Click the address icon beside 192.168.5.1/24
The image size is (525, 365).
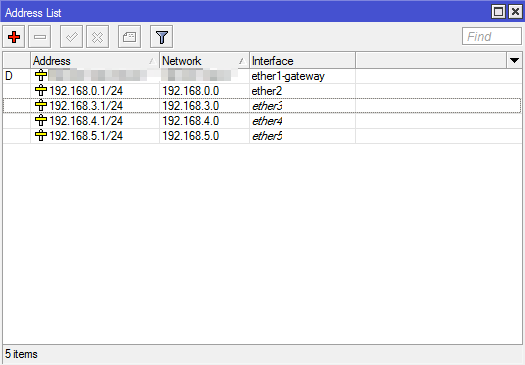41,136
